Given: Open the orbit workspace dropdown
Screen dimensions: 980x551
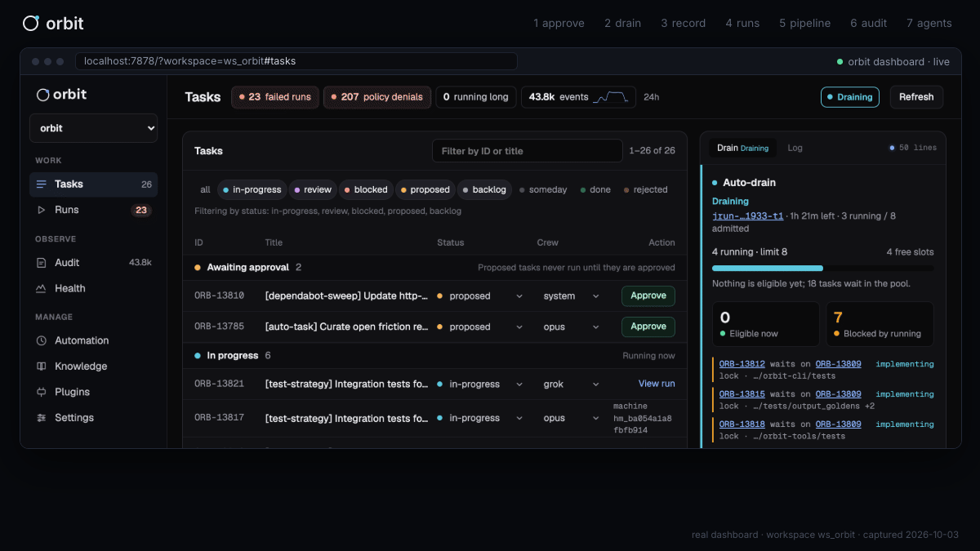Looking at the screenshot, I should coord(94,128).
